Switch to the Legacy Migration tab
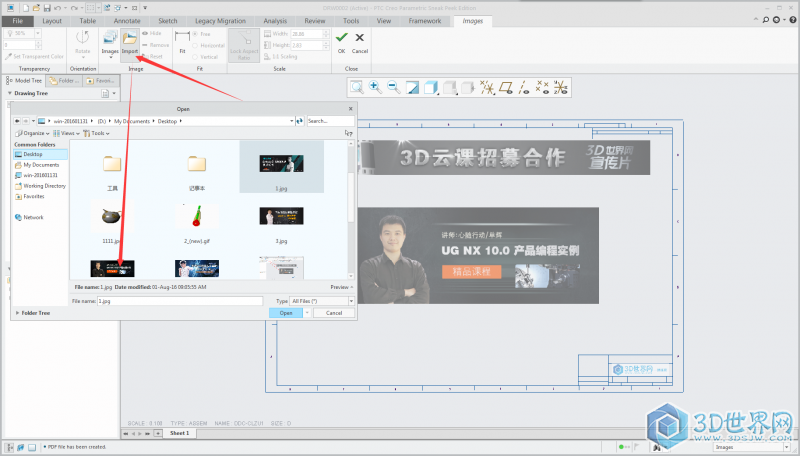800x456 pixels. pos(220,21)
